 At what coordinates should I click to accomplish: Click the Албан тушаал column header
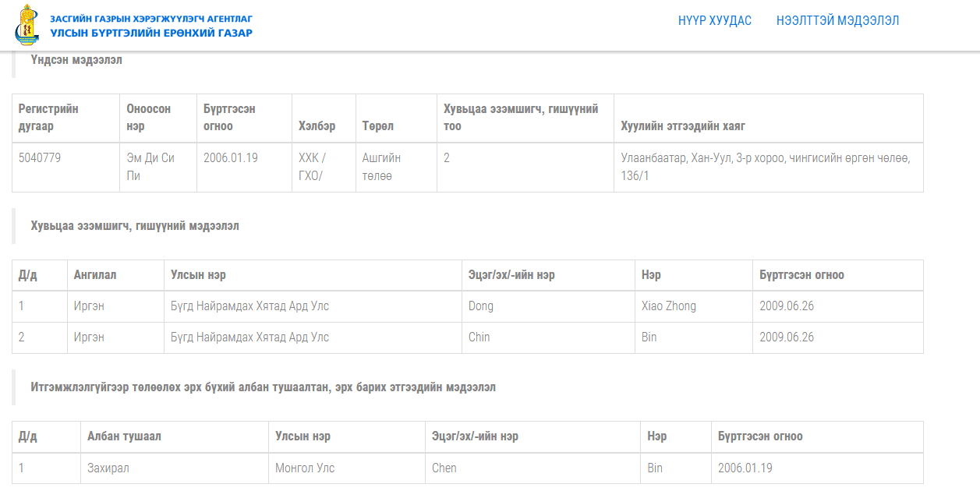(x=124, y=436)
